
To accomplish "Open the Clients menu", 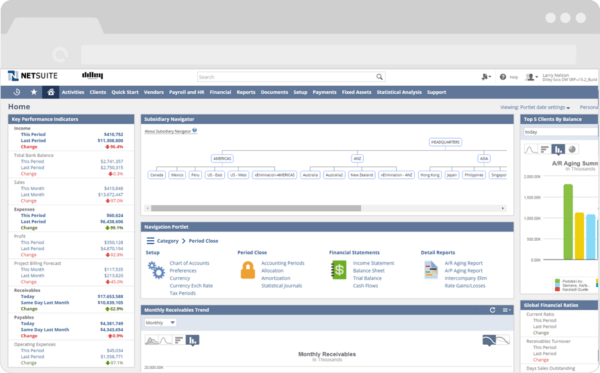I will coord(98,92).
